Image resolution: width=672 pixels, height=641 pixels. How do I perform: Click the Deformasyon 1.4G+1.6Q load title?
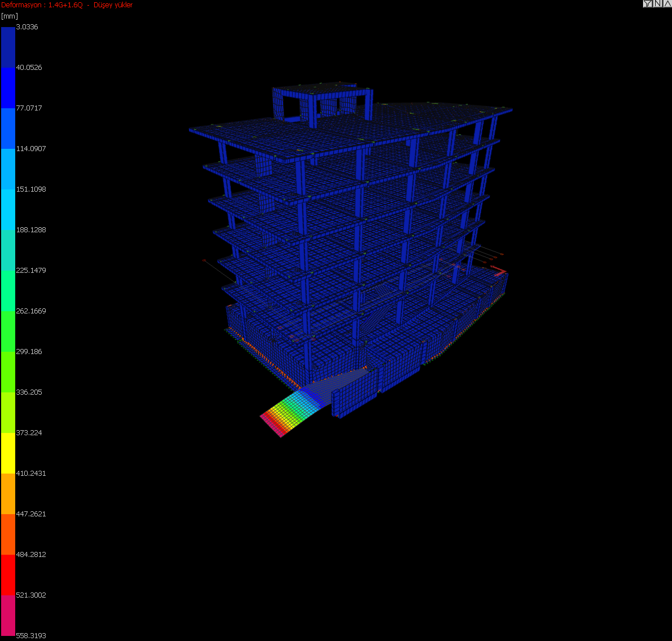tap(67, 5)
